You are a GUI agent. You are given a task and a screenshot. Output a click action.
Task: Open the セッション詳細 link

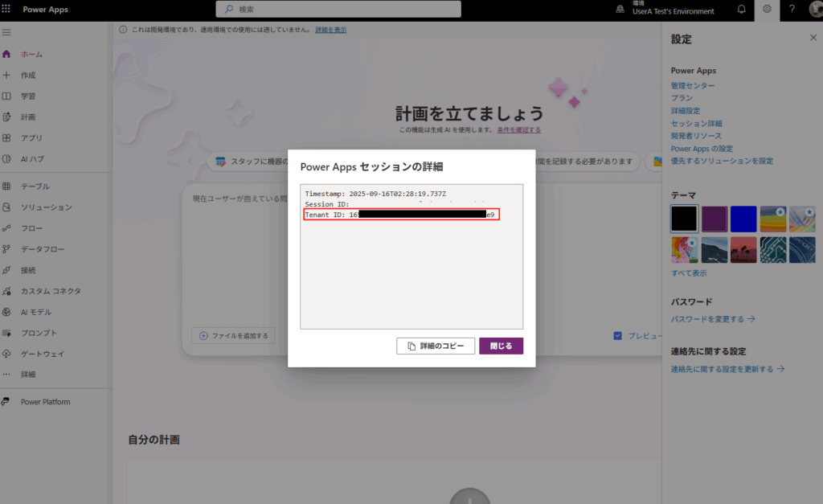pos(696,123)
